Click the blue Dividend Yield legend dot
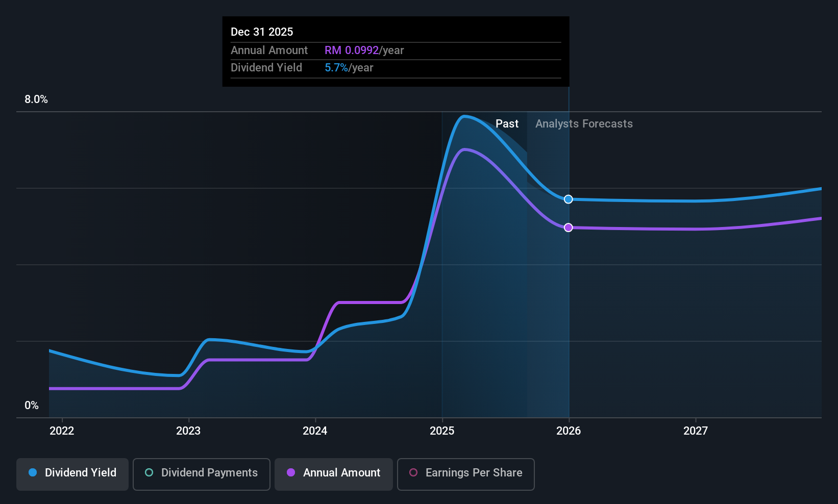This screenshot has width=838, height=504. (33, 472)
